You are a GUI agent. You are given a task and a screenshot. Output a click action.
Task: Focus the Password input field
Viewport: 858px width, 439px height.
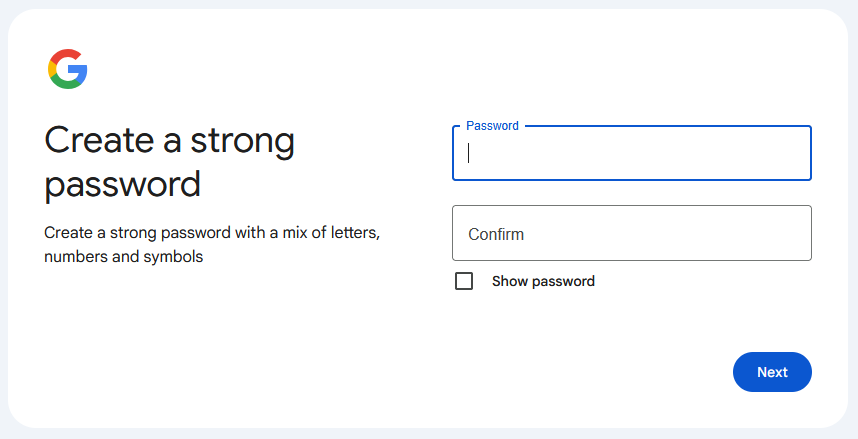tap(631, 153)
